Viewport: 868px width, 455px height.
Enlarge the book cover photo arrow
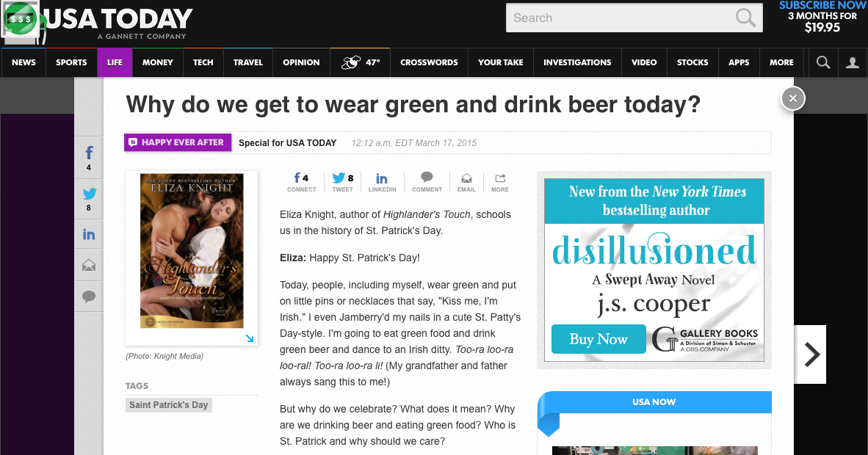click(x=250, y=338)
